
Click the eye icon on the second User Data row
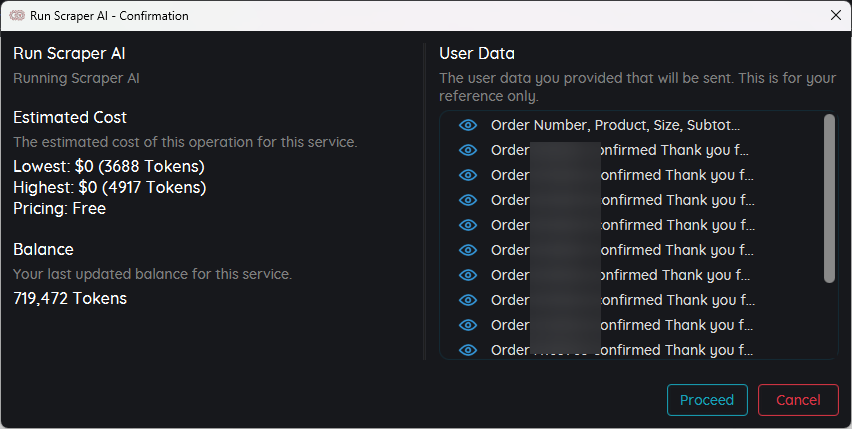coord(467,150)
